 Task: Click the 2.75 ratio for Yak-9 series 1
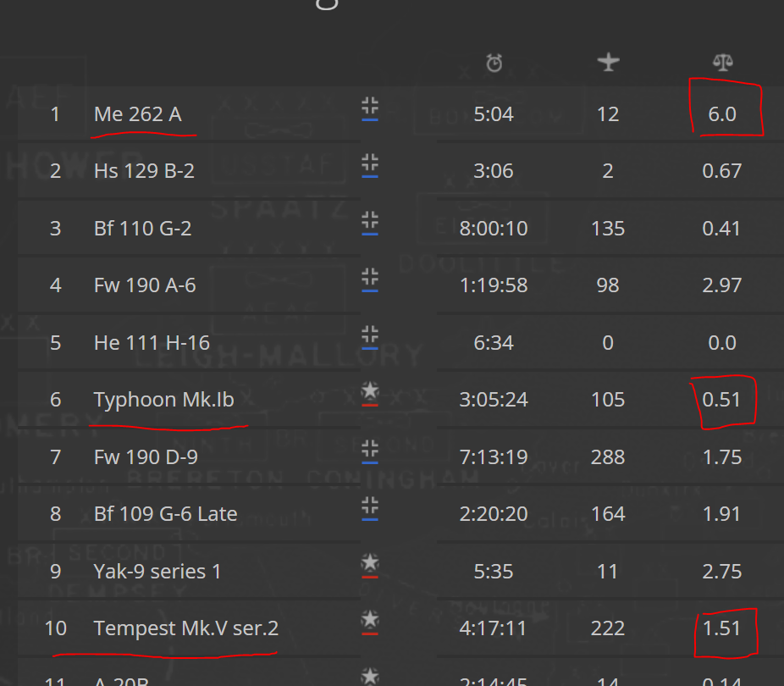(722, 572)
